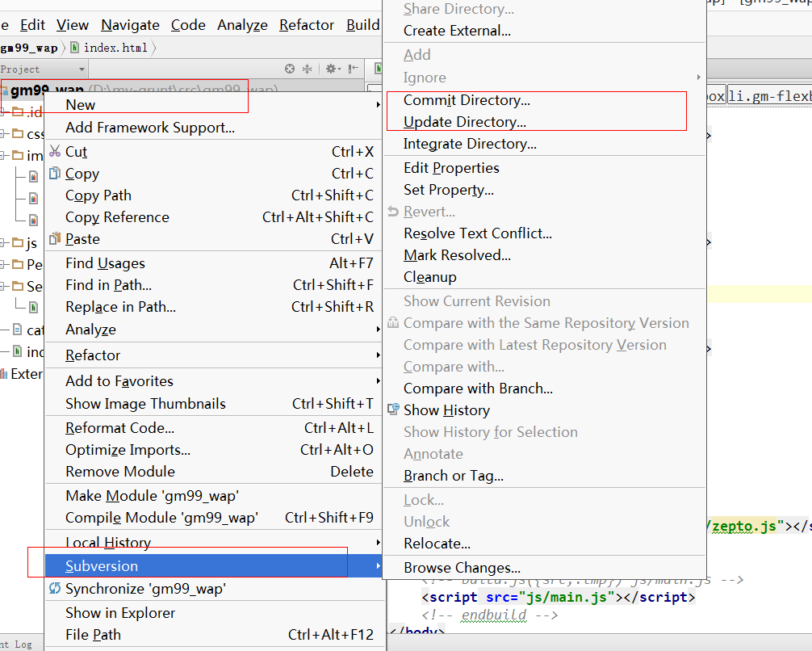Click the scroll from source target icon
Screen dimensions: 812x651
coord(290,69)
